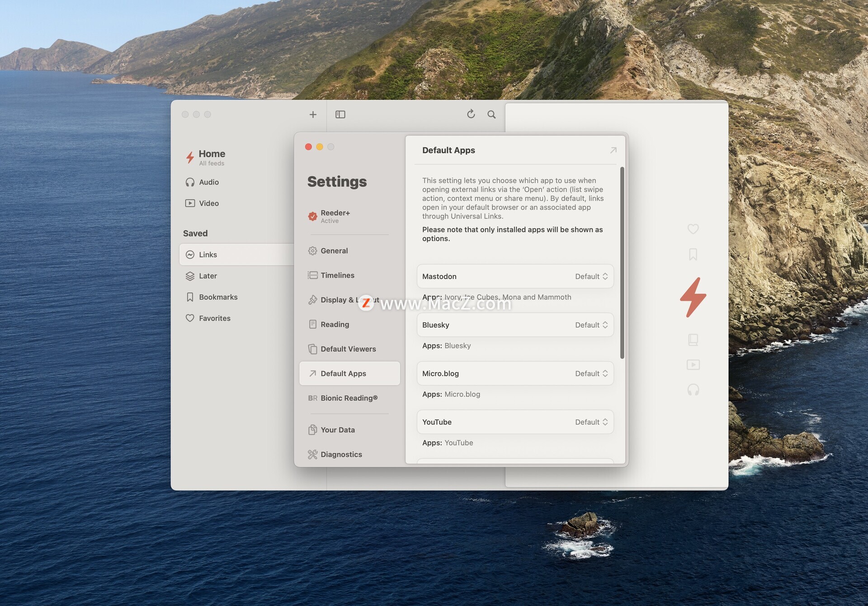Click the "Apps: Bluesky" text
This screenshot has width=868, height=606.
pos(447,346)
